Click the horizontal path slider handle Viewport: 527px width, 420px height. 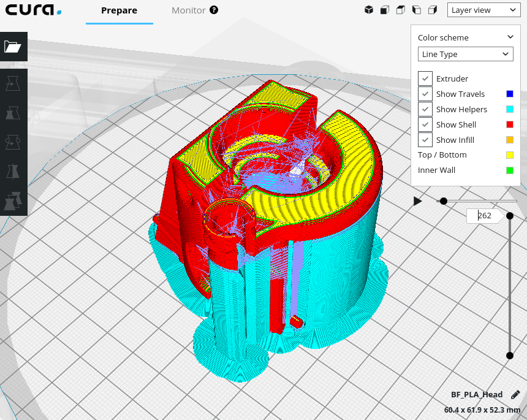tap(443, 201)
